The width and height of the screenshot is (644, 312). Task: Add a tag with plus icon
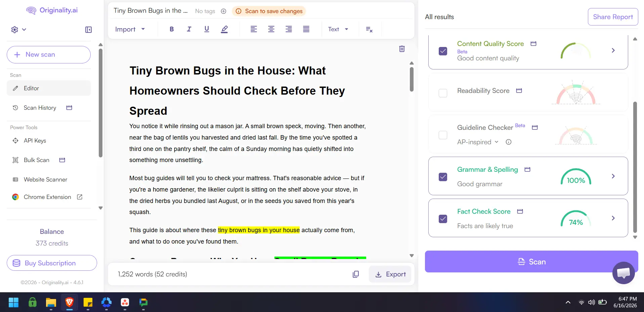(x=223, y=11)
